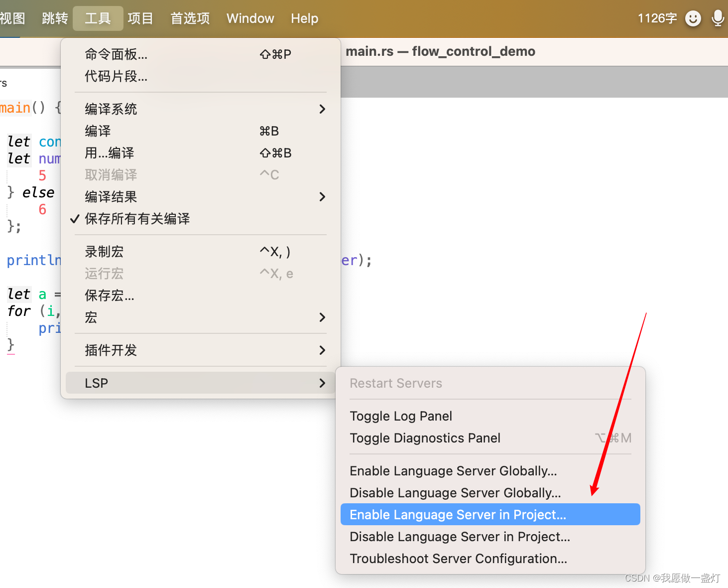Expand the 编译结果 submenu

point(111,197)
